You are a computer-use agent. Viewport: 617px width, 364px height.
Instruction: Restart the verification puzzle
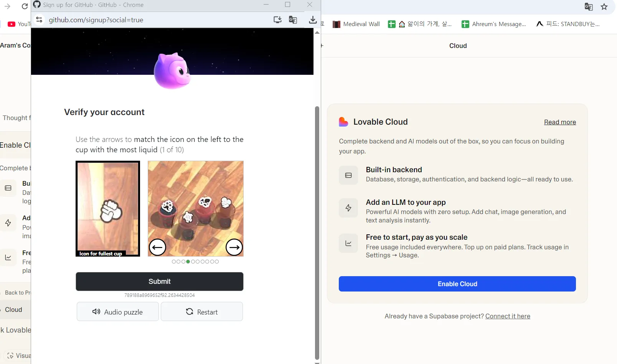[x=202, y=312]
